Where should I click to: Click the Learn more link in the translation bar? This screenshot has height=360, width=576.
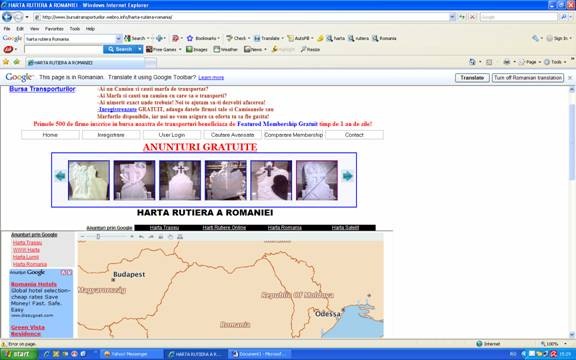[211, 78]
